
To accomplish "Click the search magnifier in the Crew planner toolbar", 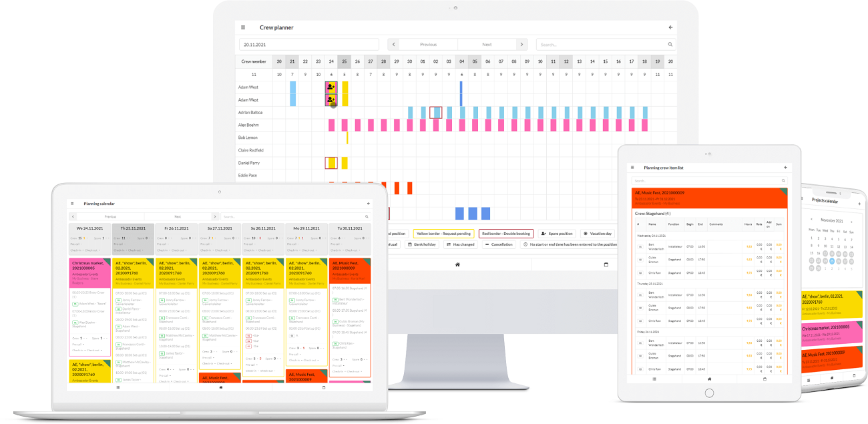I will [x=670, y=43].
